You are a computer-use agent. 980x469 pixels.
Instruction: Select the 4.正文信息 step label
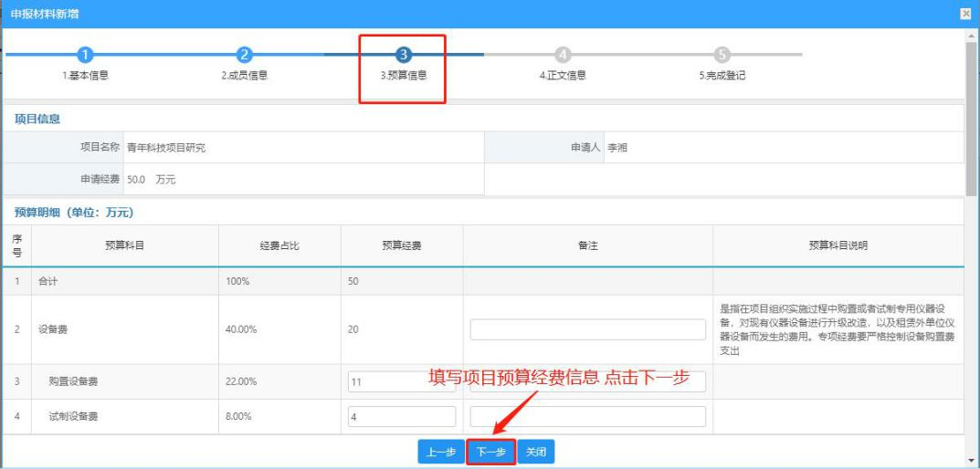(563, 76)
